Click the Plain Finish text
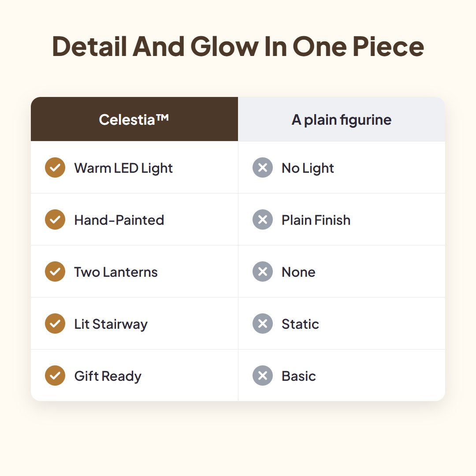Image resolution: width=476 pixels, height=476 pixels. 316,220
